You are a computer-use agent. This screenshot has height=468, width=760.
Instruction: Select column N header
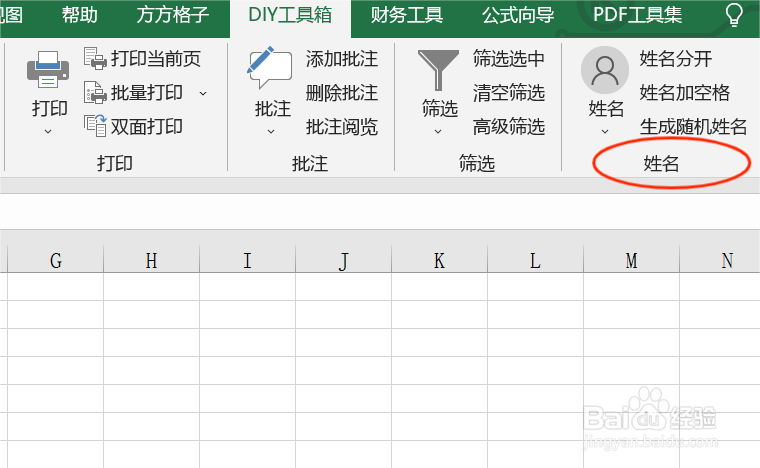tap(720, 261)
